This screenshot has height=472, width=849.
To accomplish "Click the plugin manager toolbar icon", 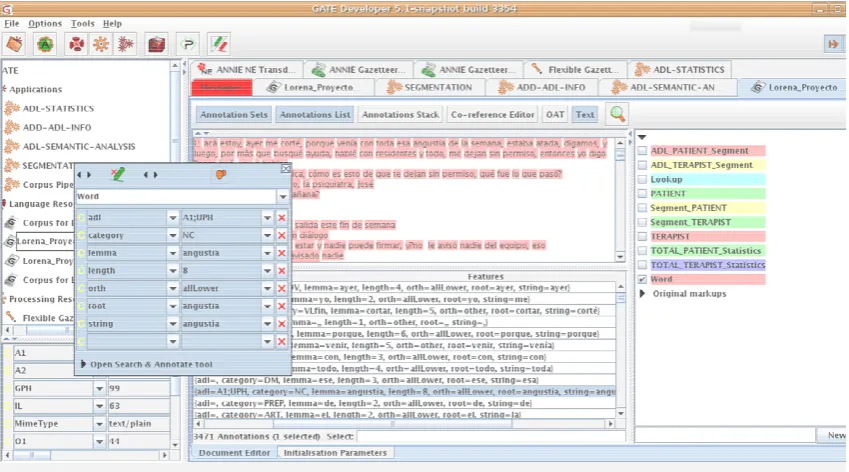I will coord(188,44).
